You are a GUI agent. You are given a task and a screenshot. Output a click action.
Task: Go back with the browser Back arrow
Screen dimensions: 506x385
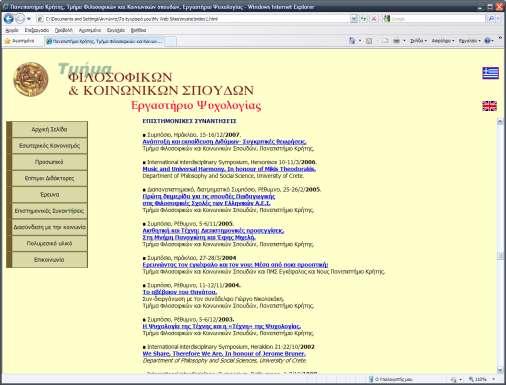pyautogui.click(x=8, y=19)
